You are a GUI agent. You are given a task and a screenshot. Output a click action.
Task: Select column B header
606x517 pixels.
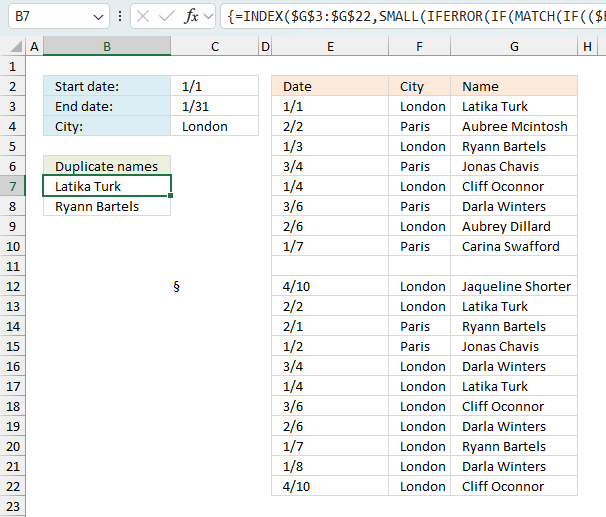107,47
